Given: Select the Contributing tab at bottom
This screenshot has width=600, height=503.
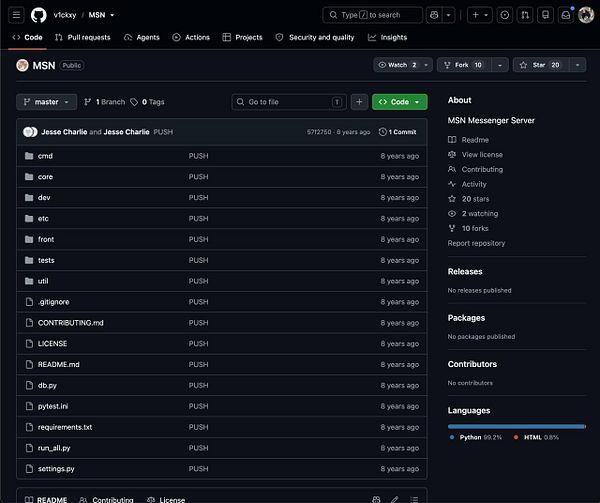Looking at the screenshot, I should tap(106, 499).
